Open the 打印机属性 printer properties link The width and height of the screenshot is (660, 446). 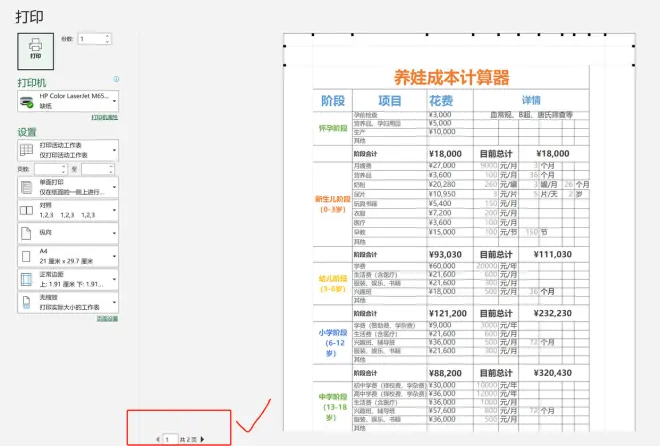tap(104, 117)
